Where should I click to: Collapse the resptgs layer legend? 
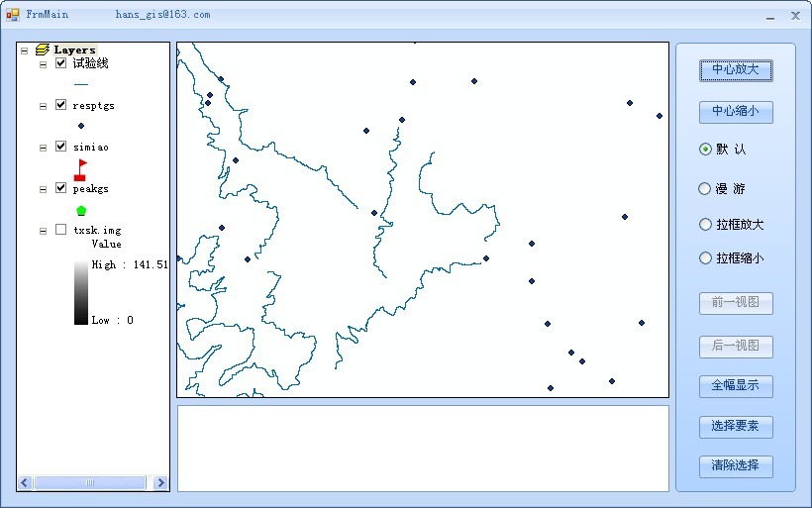[43, 106]
